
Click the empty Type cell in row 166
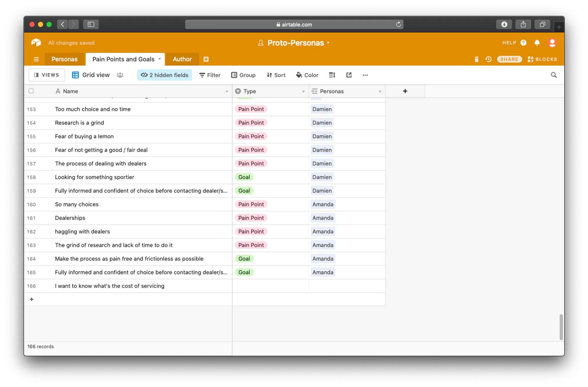click(270, 286)
